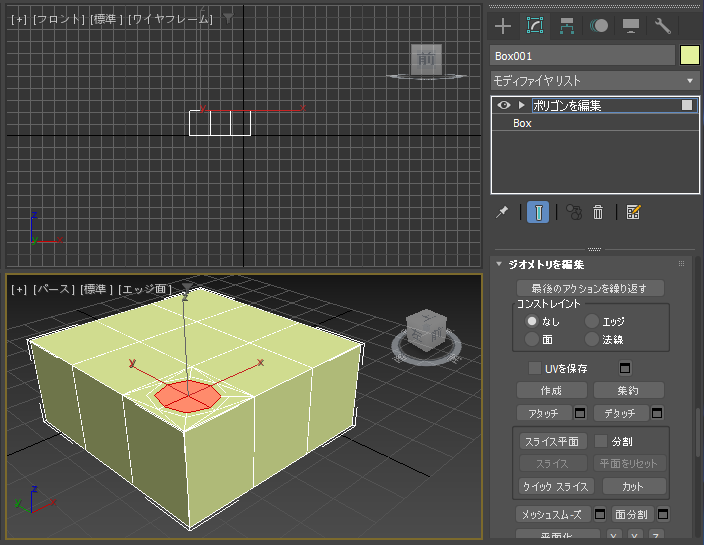
Task: Open perspective viewport [標準] menu
Action: [96, 289]
